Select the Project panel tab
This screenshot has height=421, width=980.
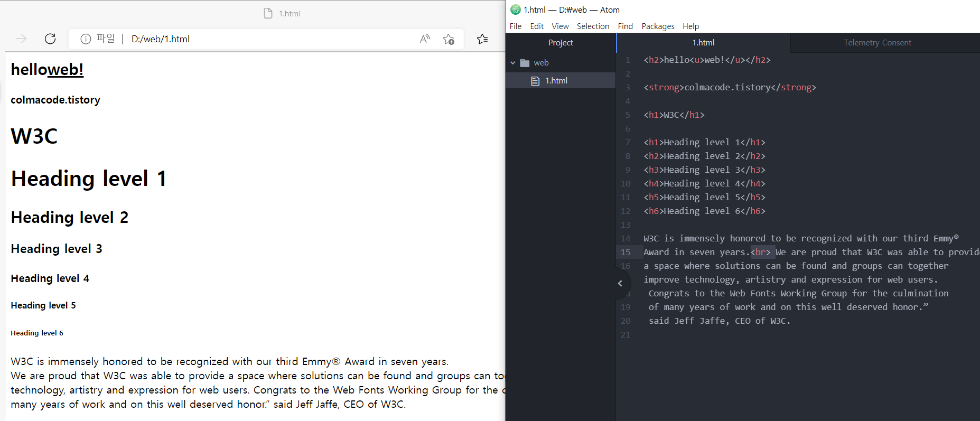pyautogui.click(x=561, y=43)
